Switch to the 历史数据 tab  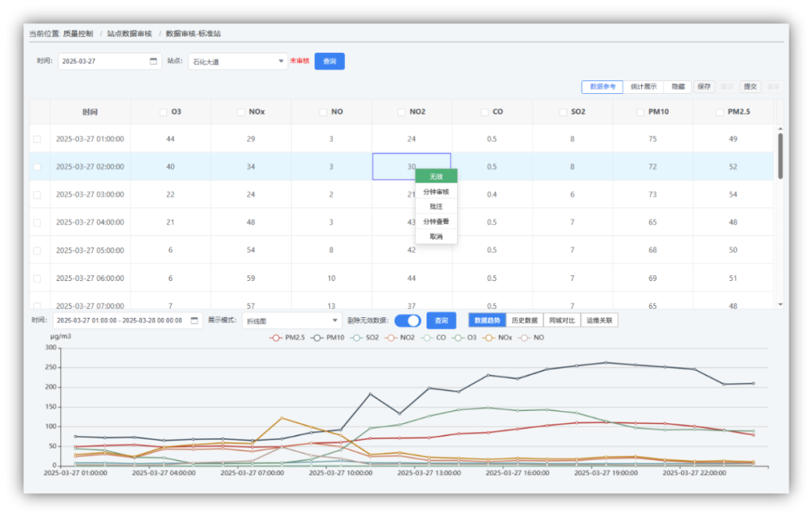[x=525, y=320]
